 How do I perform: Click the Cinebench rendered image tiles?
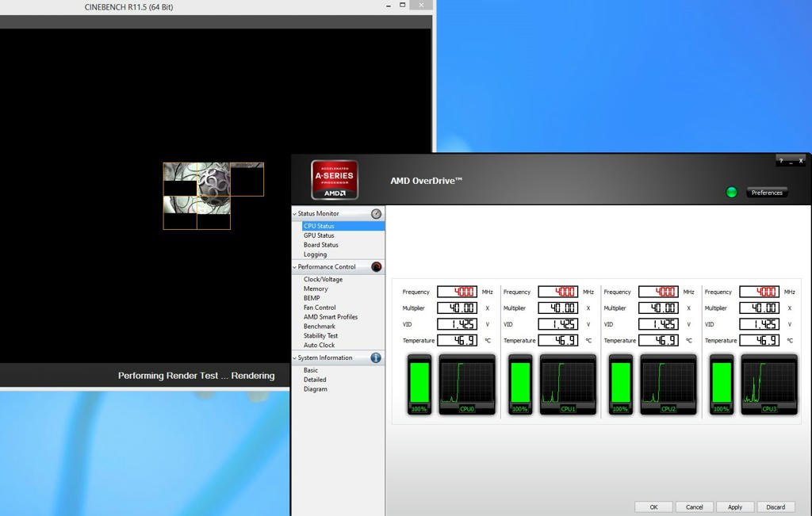(x=213, y=196)
